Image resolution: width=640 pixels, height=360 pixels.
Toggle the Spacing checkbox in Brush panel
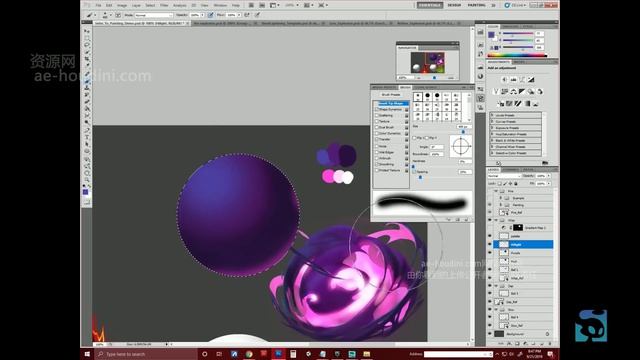(x=414, y=172)
